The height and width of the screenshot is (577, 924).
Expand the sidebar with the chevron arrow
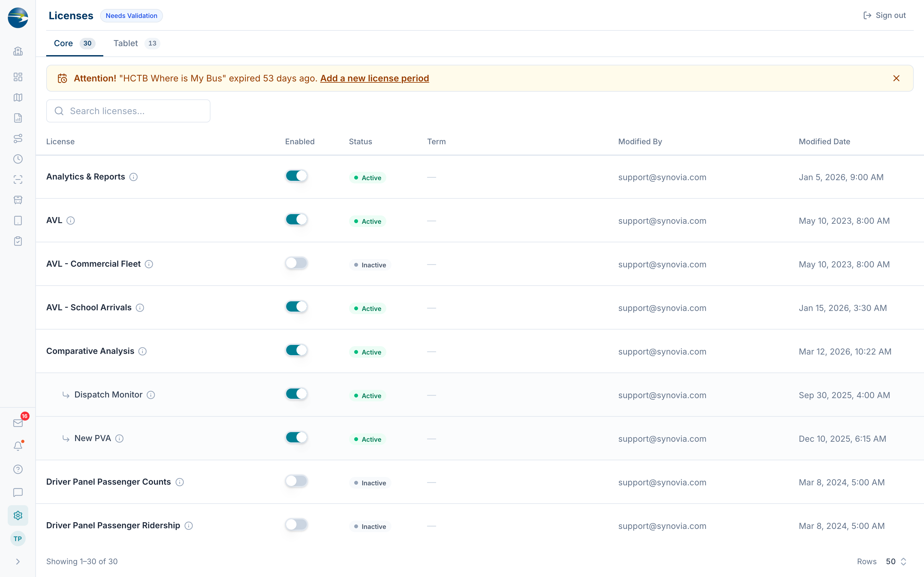click(18, 561)
